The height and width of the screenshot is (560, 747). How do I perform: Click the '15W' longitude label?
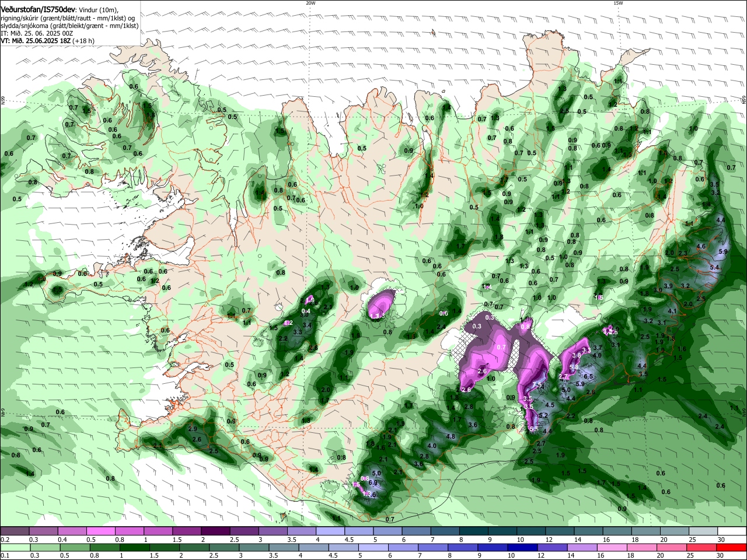click(618, 3)
